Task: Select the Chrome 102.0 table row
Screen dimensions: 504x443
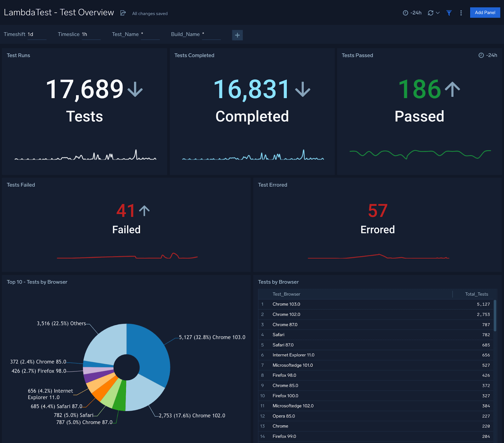Action: point(375,314)
